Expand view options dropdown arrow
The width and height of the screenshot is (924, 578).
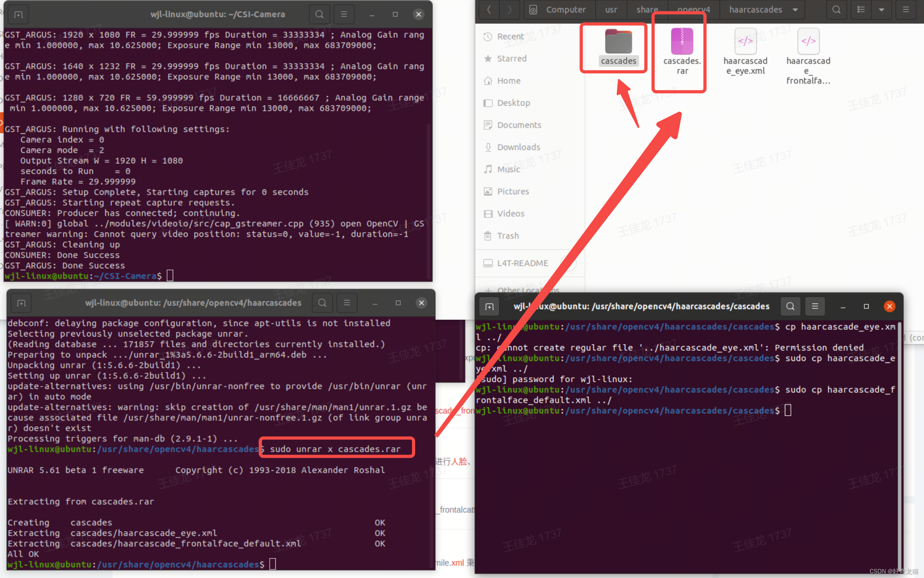(x=881, y=10)
